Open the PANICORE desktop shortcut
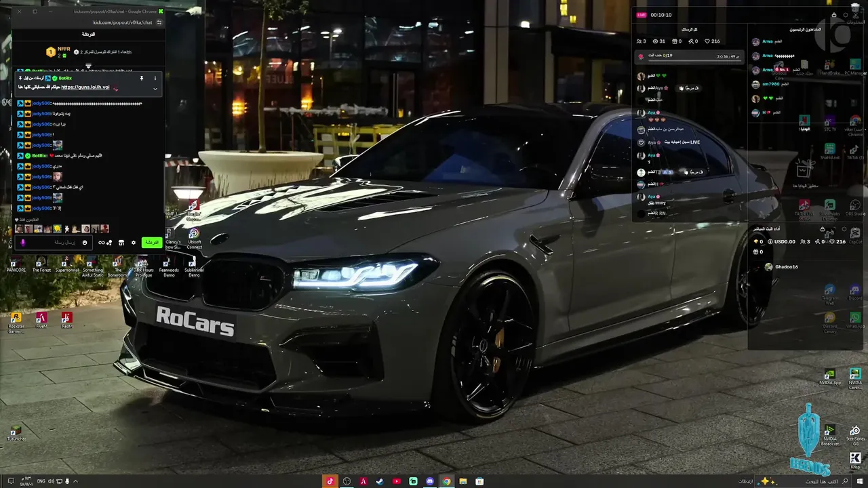This screenshot has height=488, width=868. 16,266
